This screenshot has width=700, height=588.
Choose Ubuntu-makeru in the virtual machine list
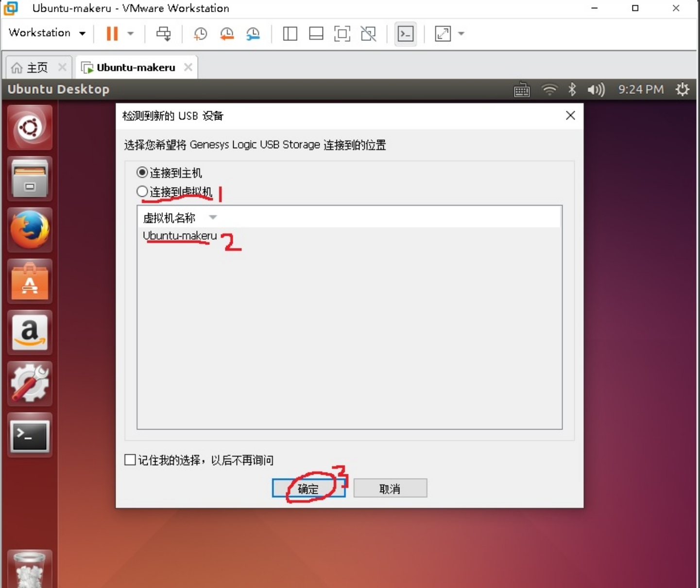[180, 236]
